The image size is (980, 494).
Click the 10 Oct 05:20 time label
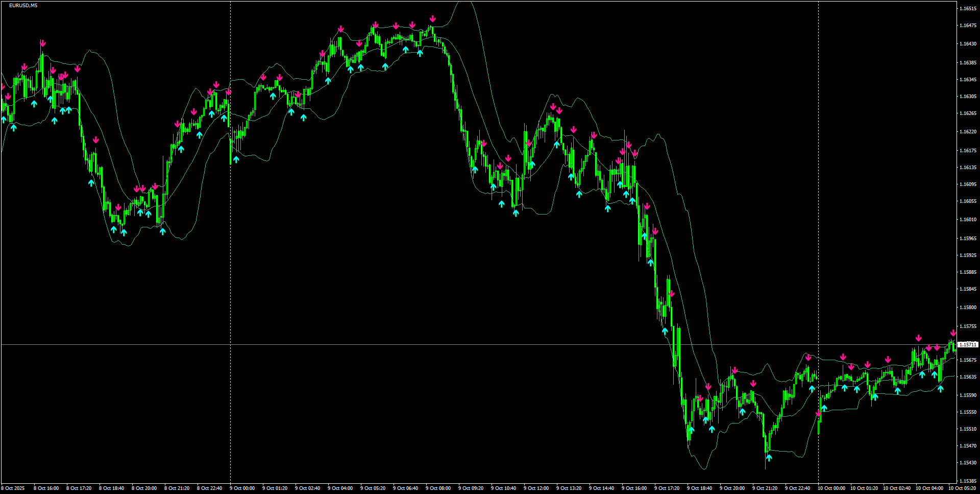(x=962, y=488)
